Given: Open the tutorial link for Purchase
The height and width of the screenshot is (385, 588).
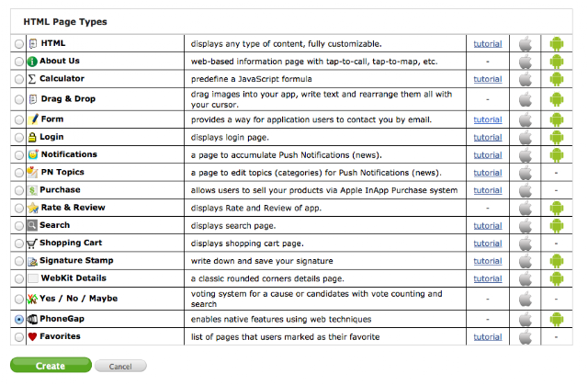Looking at the screenshot, I should point(488,190).
